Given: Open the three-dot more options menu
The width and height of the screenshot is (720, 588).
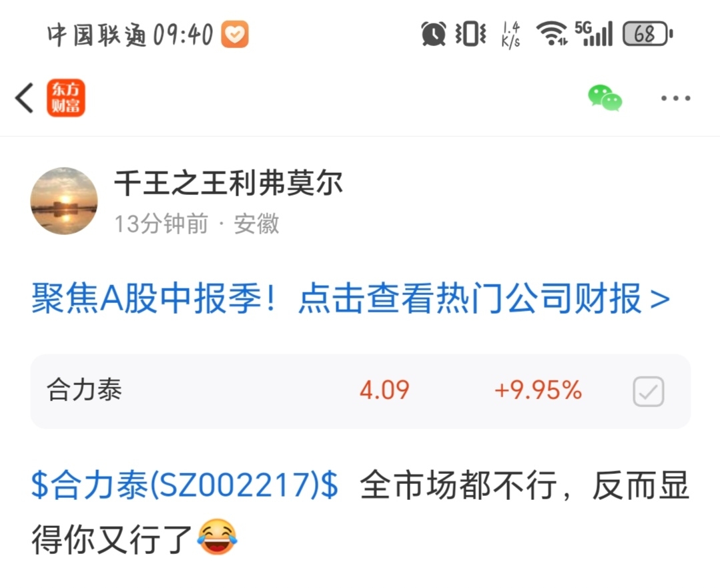Looking at the screenshot, I should (x=675, y=98).
